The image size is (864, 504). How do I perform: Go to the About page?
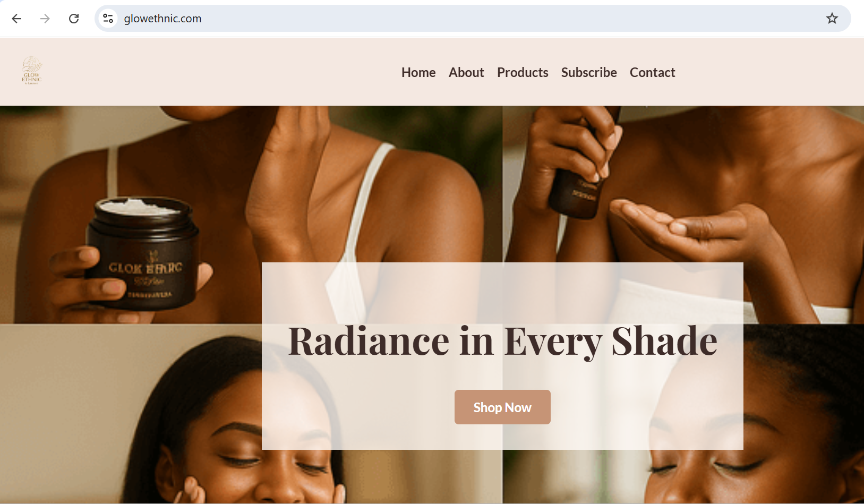point(466,72)
